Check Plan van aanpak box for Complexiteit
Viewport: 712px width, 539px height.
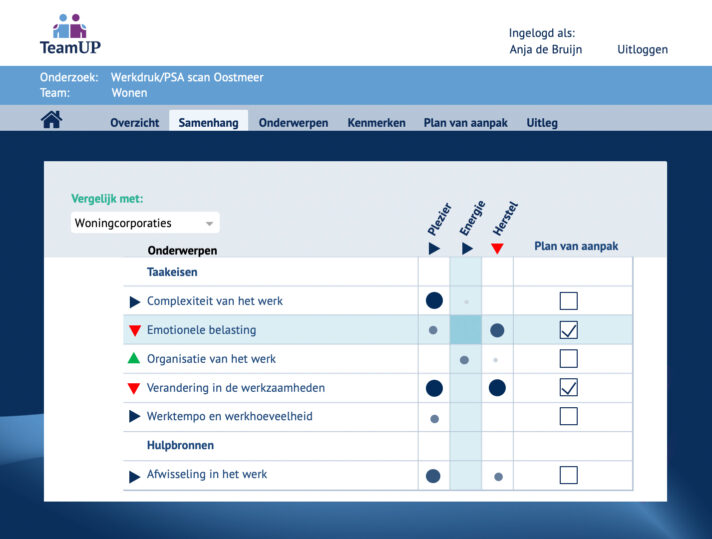click(x=569, y=301)
